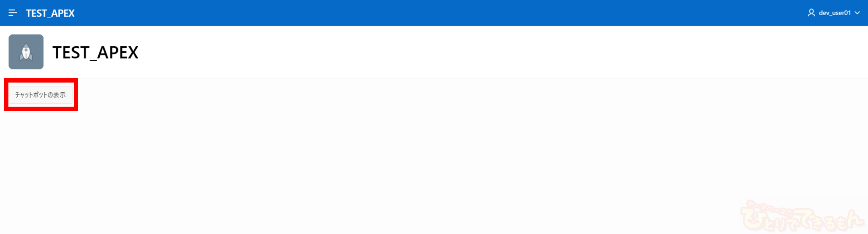This screenshot has height=234, width=868.
Task: Click the TEST_APEX link in the blue header
Action: coord(50,13)
